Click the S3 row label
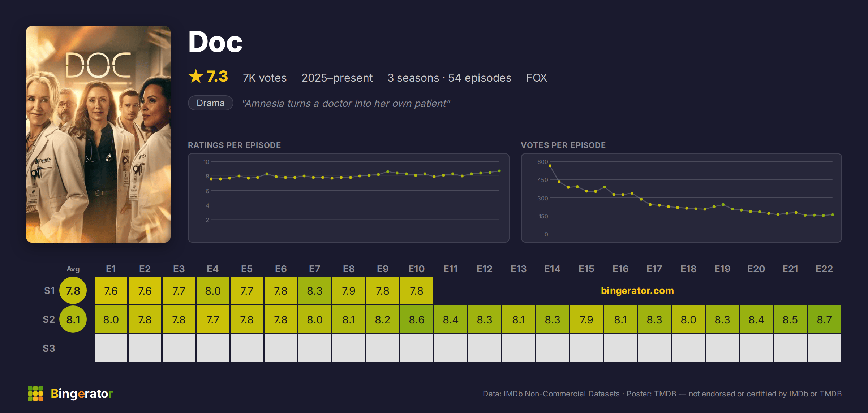The height and width of the screenshot is (413, 868). coord(49,348)
